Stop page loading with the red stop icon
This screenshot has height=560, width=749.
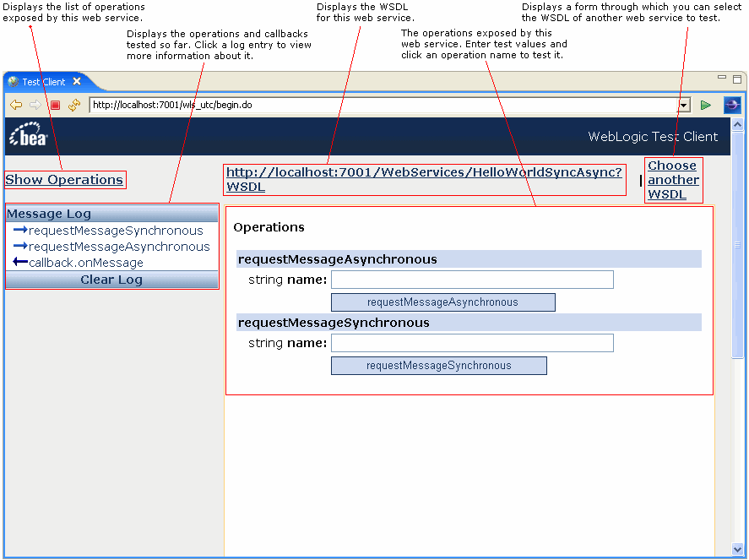coord(56,105)
